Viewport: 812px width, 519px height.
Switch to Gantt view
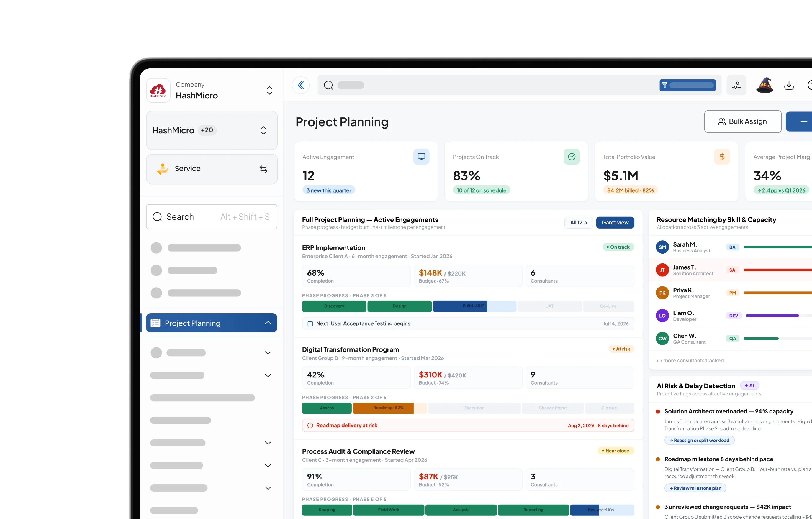615,222
